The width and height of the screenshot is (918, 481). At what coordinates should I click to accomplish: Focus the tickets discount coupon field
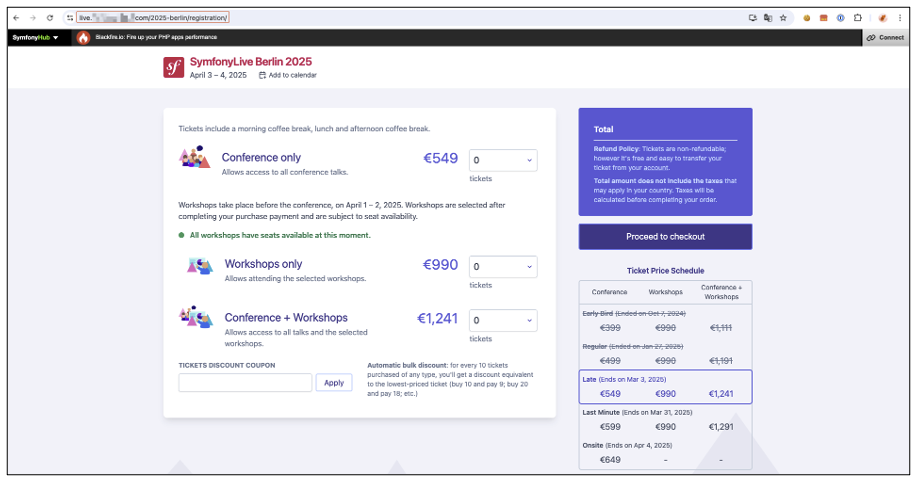[245, 383]
